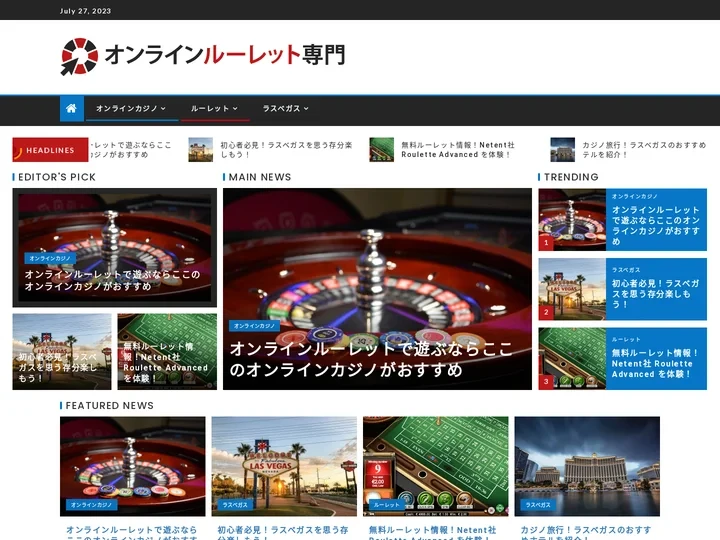Click ルーレット tag on Featured roulette table card
The image size is (720, 540).
coord(387,505)
